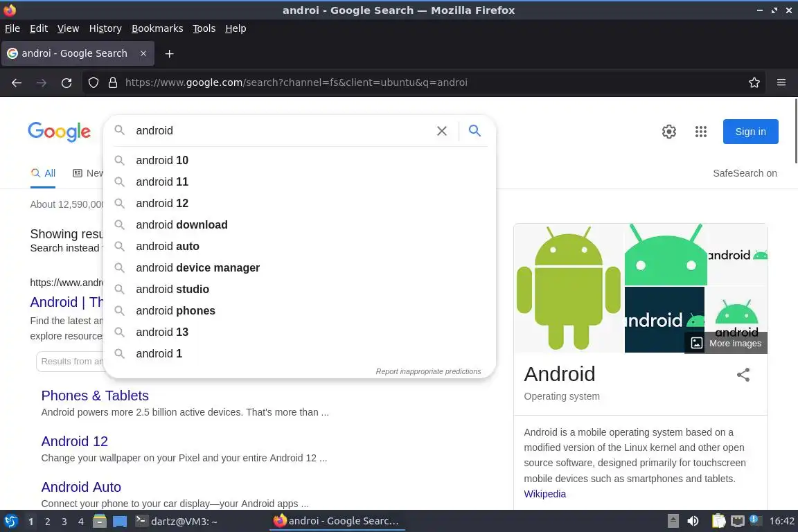Screen dimensions: 798x532
Task: Open the Bookmarks menu
Action: click(157, 28)
